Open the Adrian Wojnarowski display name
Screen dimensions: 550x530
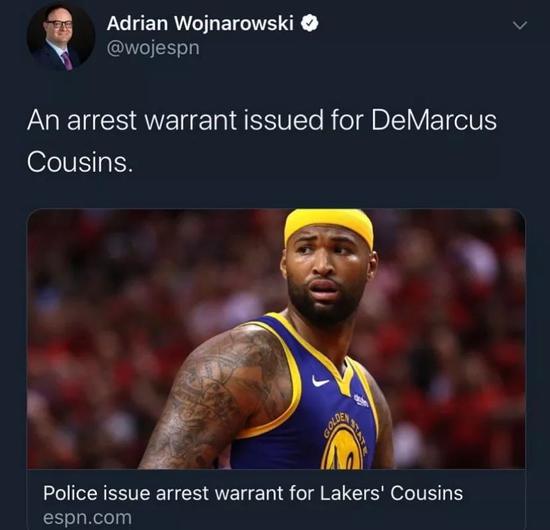[200, 24]
